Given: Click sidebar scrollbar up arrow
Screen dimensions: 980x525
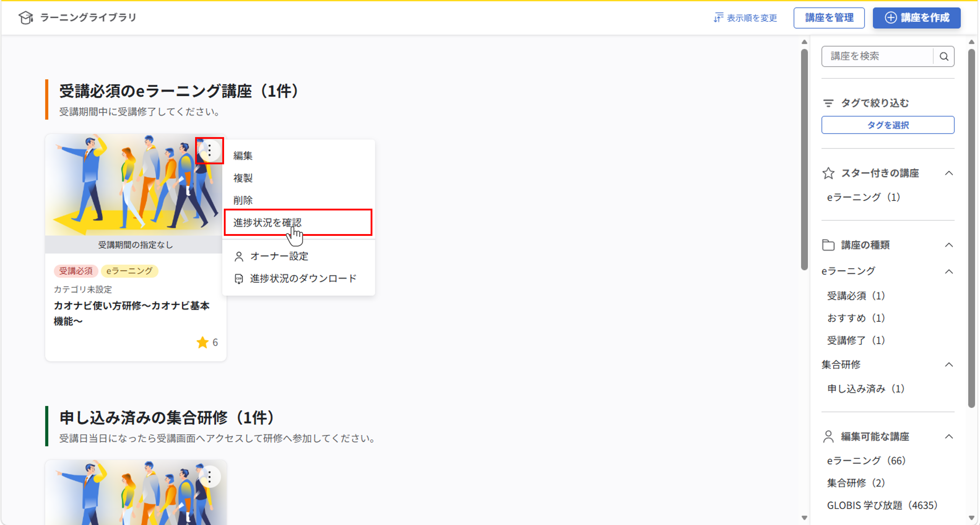Looking at the screenshot, I should [x=971, y=42].
